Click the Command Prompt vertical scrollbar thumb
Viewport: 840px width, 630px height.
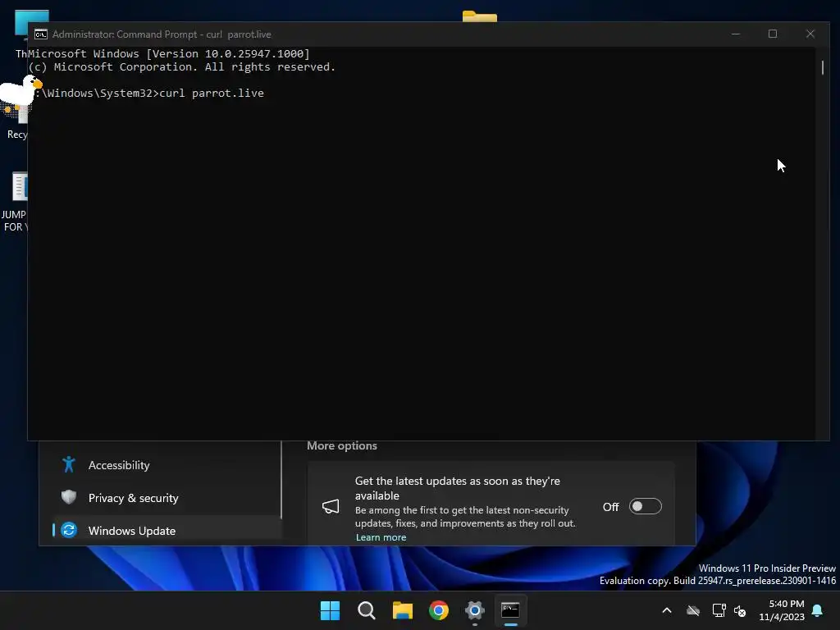point(822,67)
